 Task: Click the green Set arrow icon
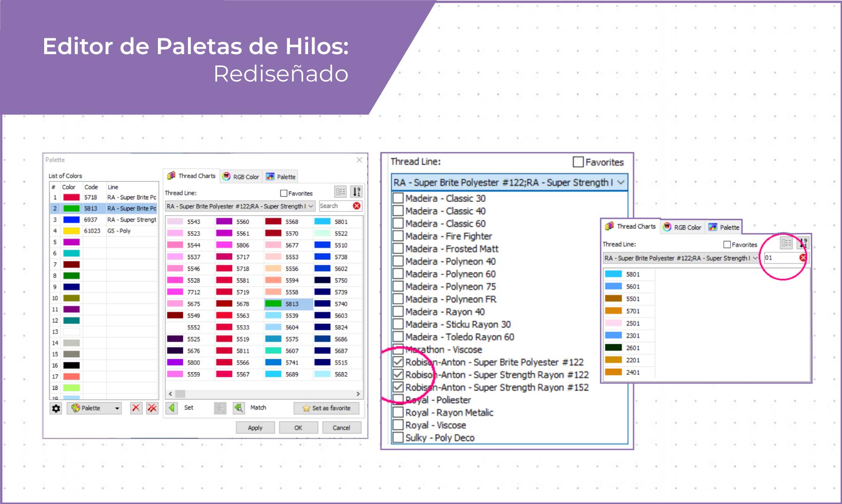[172, 408]
